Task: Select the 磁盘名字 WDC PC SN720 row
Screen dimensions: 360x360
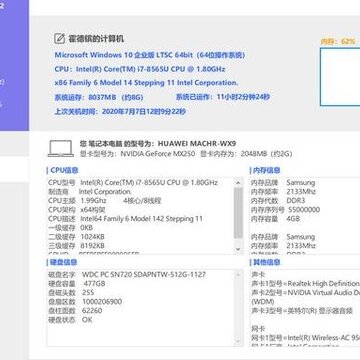Action: click(127, 275)
